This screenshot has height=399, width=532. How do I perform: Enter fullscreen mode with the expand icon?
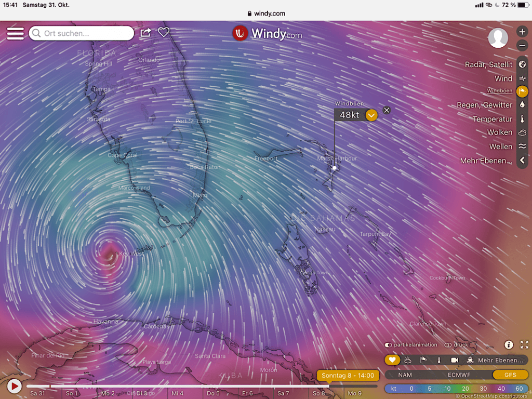coord(524,344)
